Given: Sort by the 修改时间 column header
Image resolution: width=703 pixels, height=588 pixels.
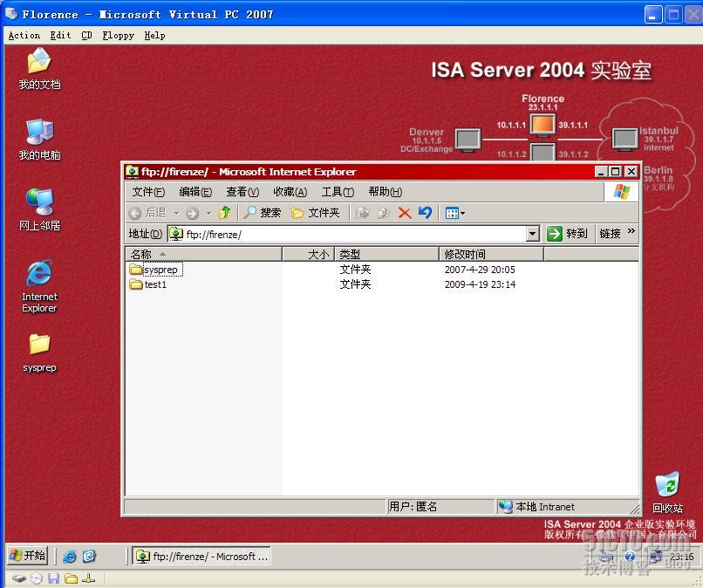Looking at the screenshot, I should (x=491, y=255).
